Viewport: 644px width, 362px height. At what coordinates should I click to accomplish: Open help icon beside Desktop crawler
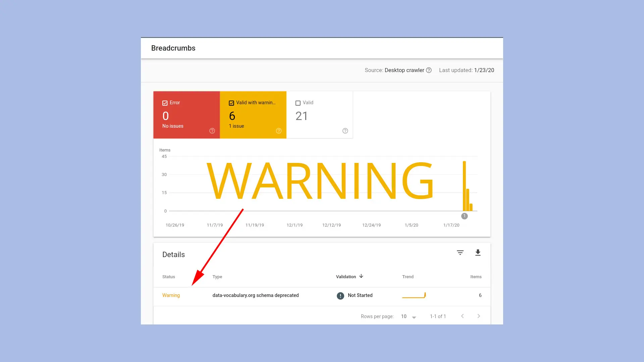(x=429, y=70)
